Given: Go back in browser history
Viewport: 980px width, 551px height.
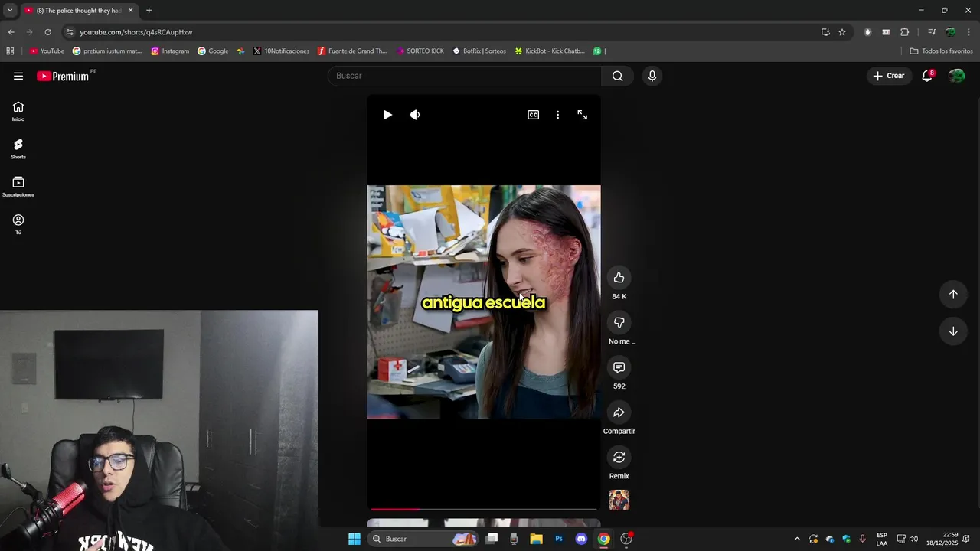Looking at the screenshot, I should pos(11,32).
